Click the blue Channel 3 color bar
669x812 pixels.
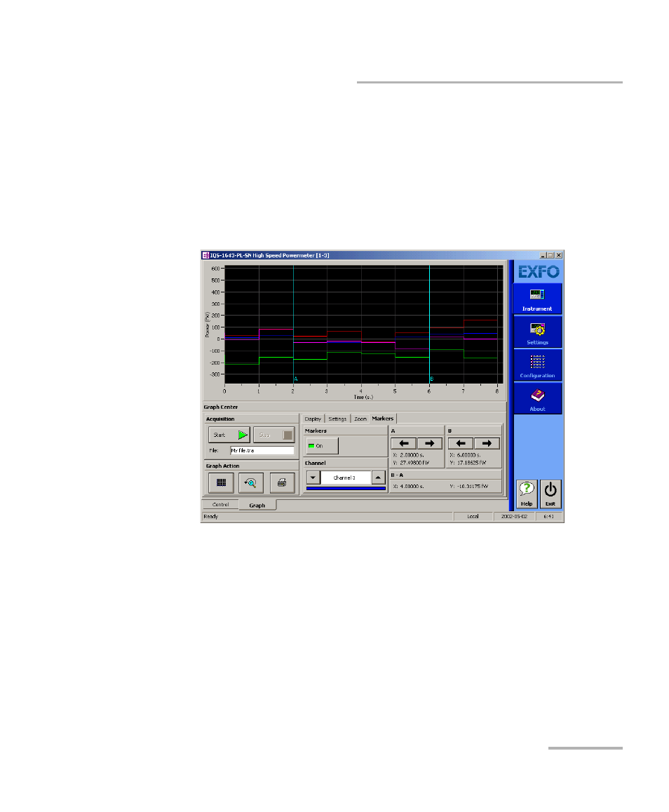click(x=346, y=488)
